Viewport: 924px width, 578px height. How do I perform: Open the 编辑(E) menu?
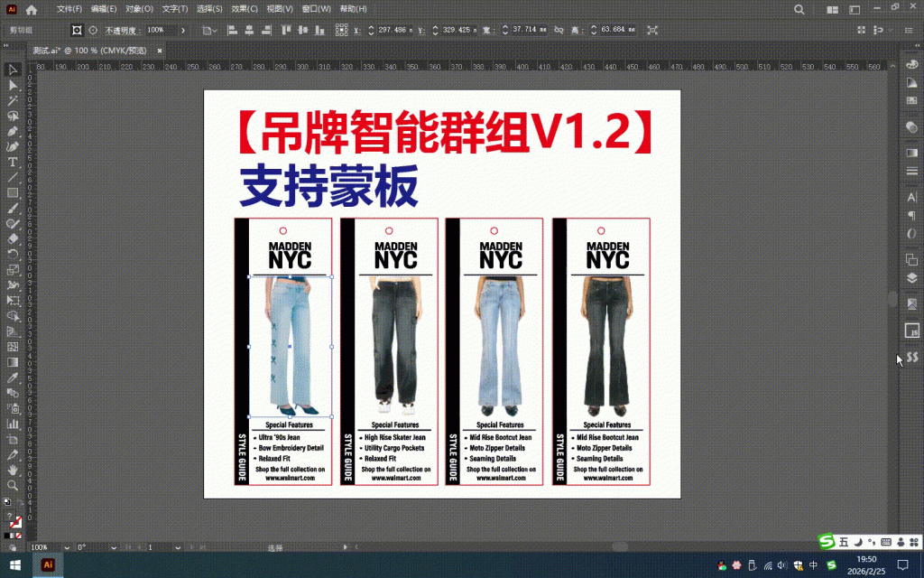coord(104,9)
